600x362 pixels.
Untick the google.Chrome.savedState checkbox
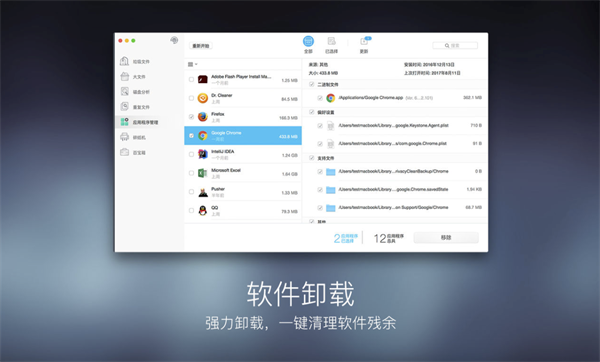(x=320, y=189)
